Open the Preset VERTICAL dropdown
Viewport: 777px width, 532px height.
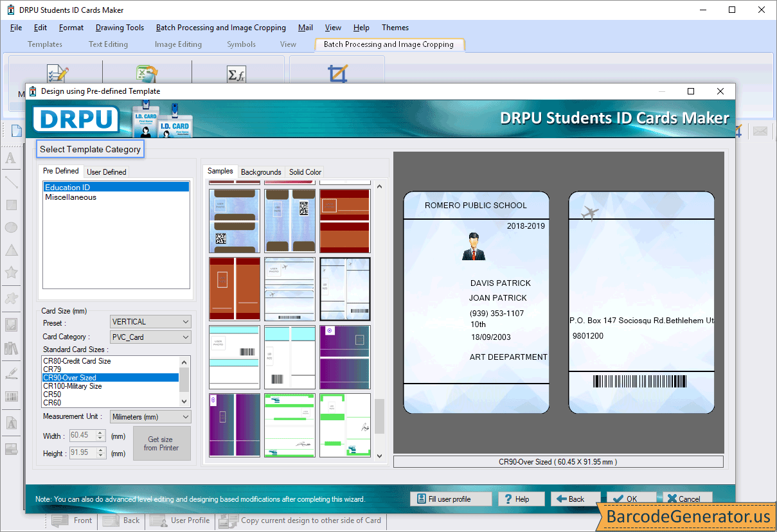click(x=150, y=321)
